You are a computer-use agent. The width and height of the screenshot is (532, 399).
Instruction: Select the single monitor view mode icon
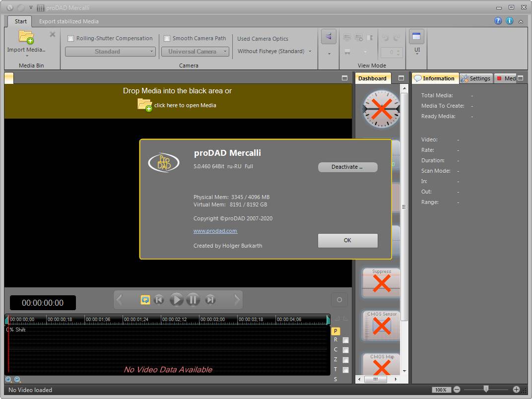pos(347,38)
